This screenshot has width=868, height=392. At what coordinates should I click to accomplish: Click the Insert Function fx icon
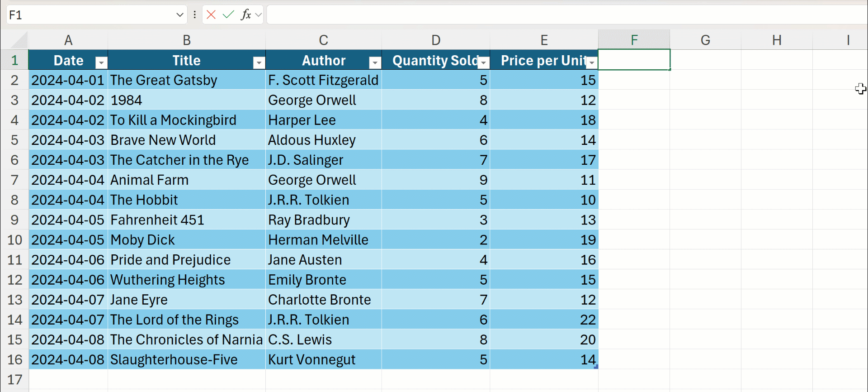[x=245, y=15]
